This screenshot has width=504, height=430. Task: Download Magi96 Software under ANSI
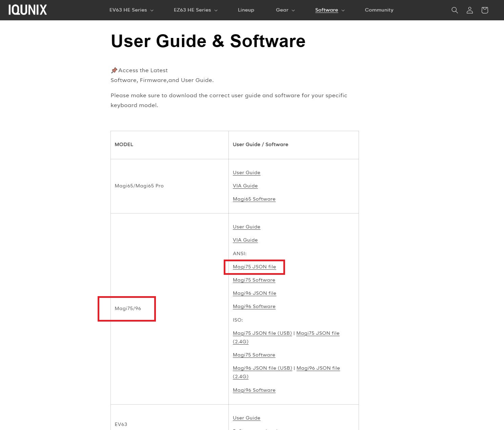click(x=254, y=306)
